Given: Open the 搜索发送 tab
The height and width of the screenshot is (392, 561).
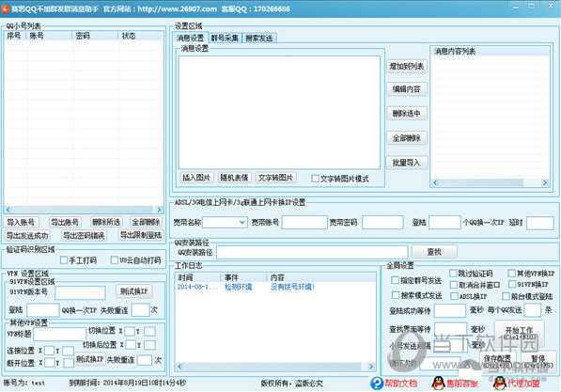Looking at the screenshot, I should tap(259, 38).
